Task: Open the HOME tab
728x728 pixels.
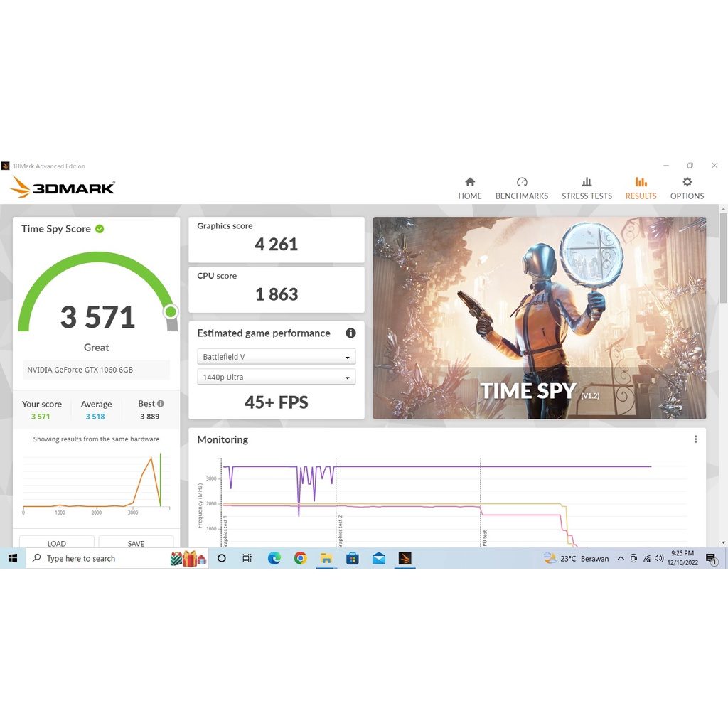Action: pos(470,188)
